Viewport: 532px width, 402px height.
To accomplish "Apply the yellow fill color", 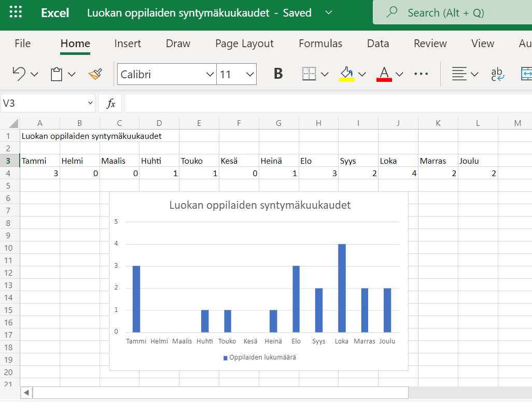I will click(x=346, y=74).
